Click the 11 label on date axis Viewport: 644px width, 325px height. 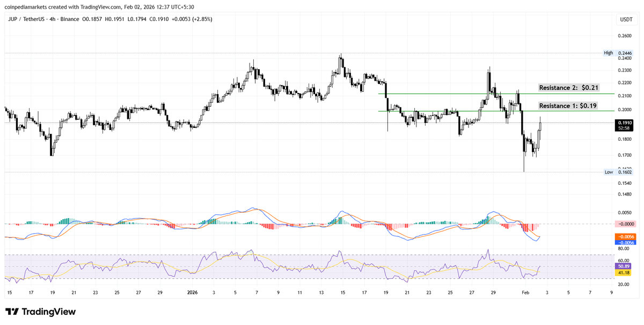pyautogui.click(x=299, y=293)
